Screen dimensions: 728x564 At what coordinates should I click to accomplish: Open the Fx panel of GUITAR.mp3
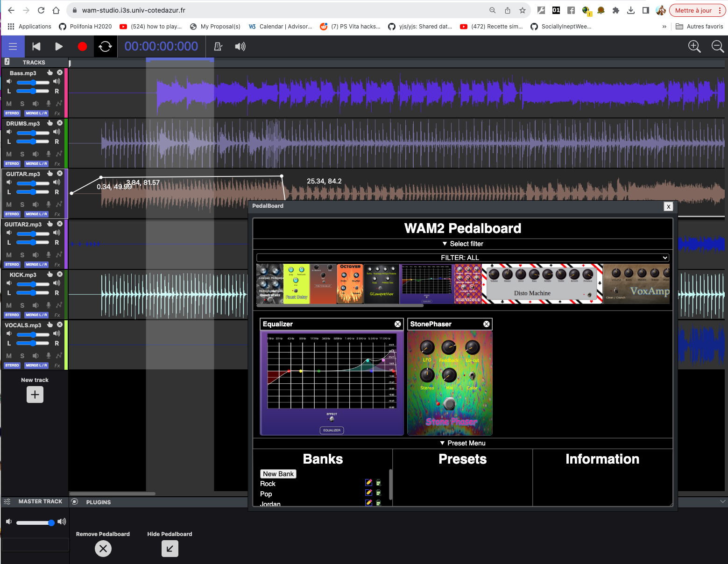pos(57,214)
